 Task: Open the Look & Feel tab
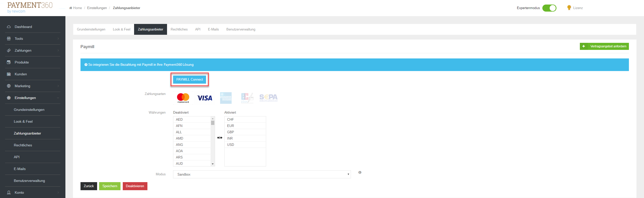pos(122,29)
